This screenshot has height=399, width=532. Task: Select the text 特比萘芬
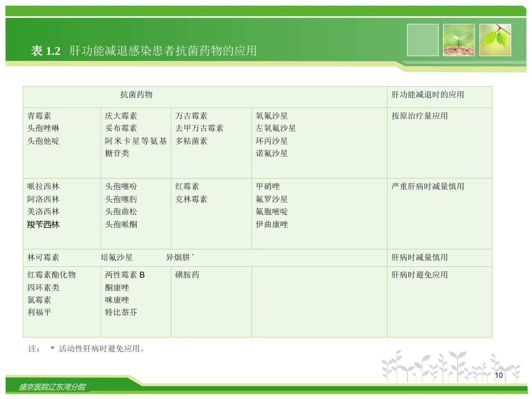pos(121,312)
